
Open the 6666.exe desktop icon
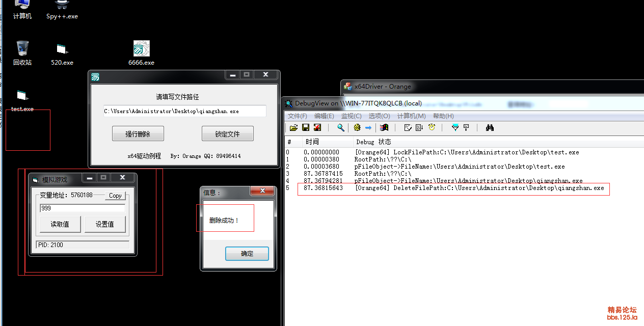[x=141, y=53]
